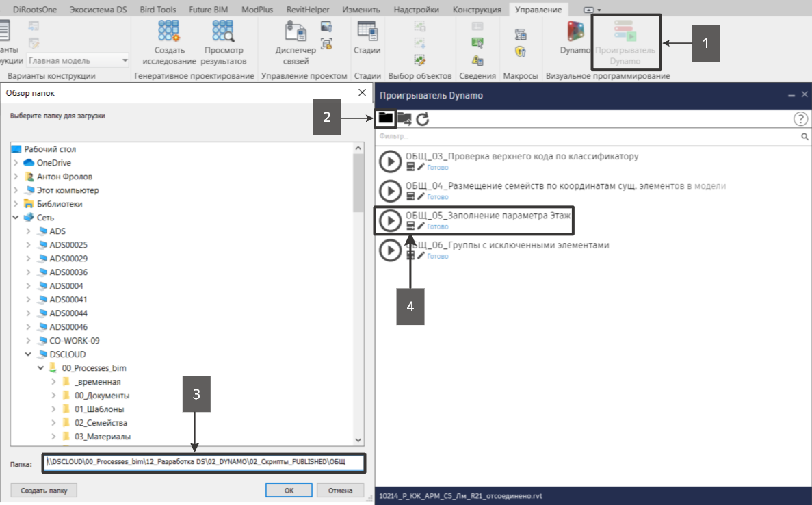Open the Создать исследование generative design tool

pyautogui.click(x=170, y=42)
